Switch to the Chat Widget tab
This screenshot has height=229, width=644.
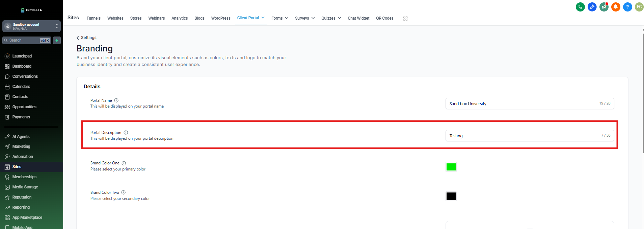coord(358,18)
